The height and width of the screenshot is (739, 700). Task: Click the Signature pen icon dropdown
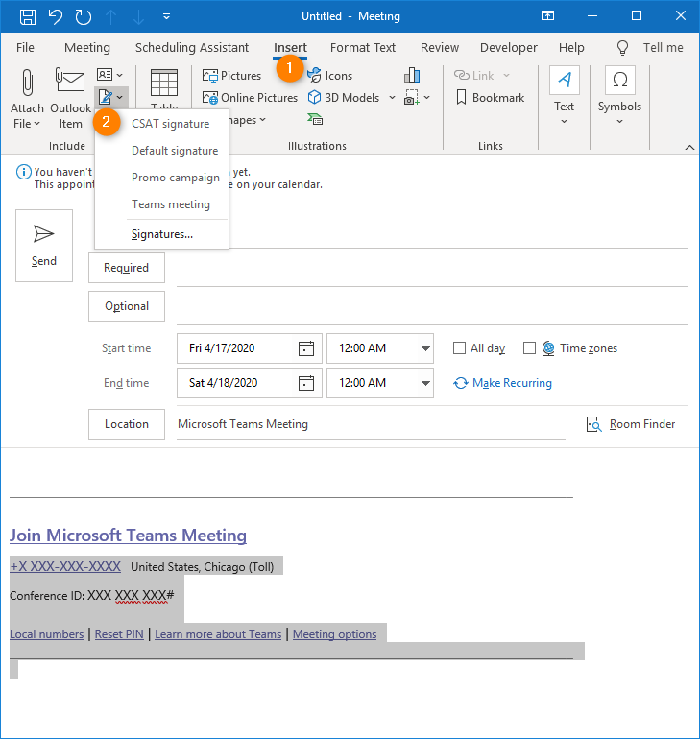click(x=110, y=98)
